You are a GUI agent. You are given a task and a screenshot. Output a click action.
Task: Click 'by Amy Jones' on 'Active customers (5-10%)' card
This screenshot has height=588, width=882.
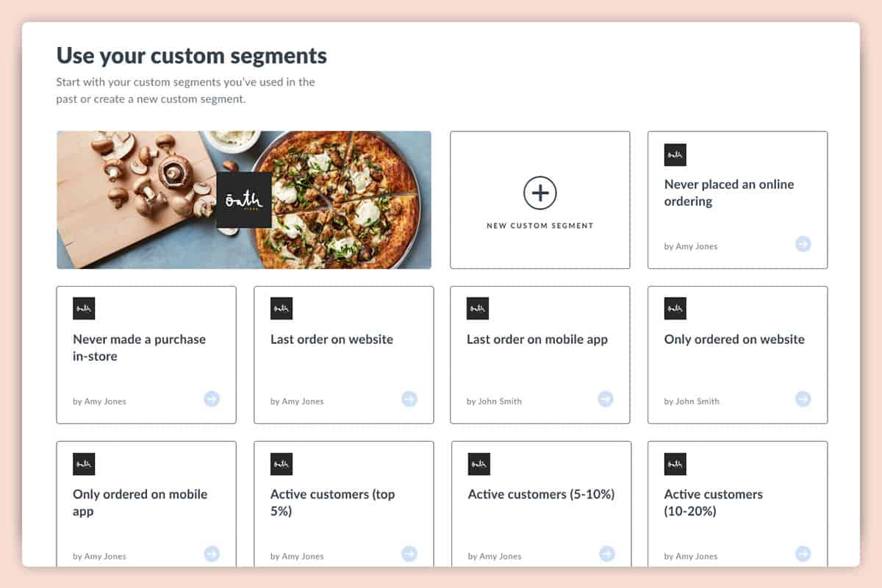(495, 556)
